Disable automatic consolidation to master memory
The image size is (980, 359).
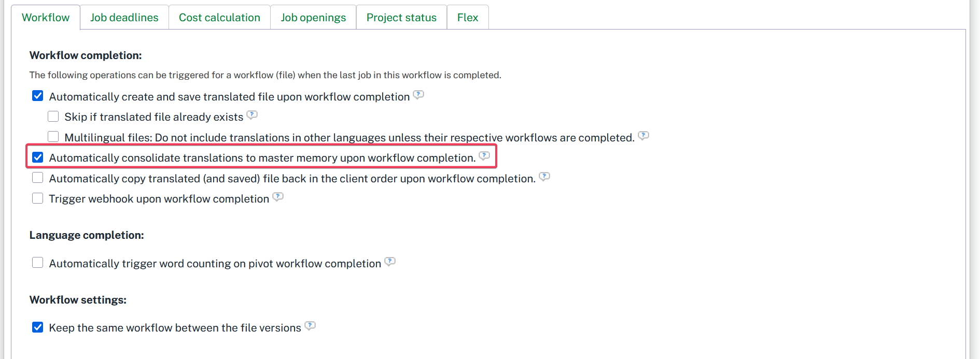pos(38,157)
